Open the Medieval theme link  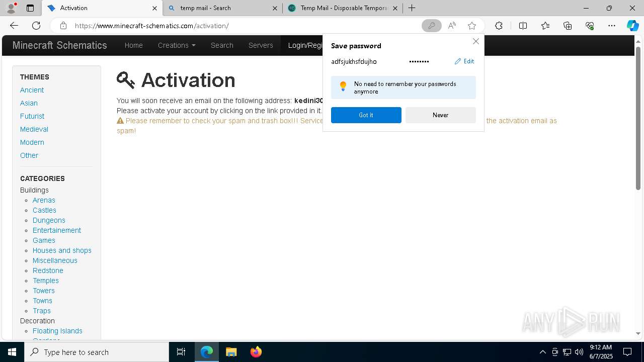pyautogui.click(x=34, y=129)
